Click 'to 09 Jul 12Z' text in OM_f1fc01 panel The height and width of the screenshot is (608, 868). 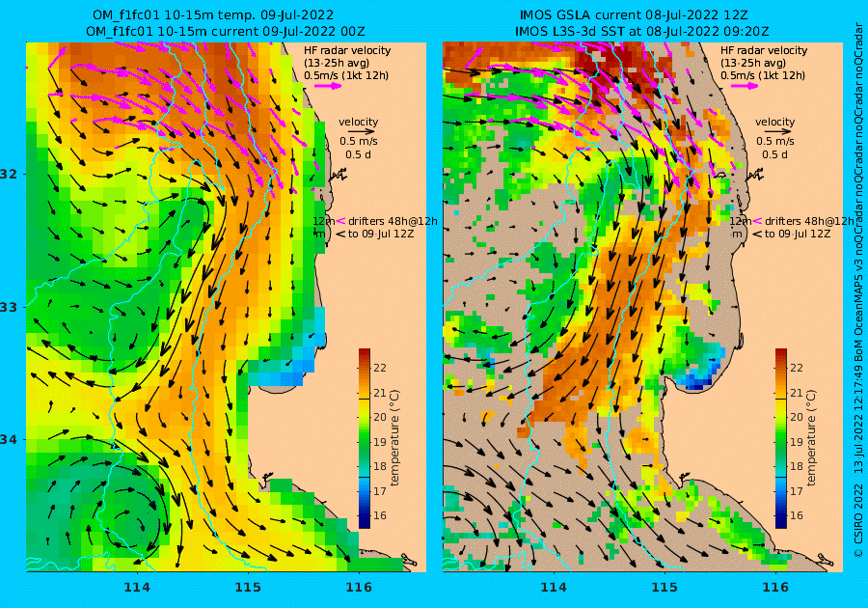click(381, 234)
